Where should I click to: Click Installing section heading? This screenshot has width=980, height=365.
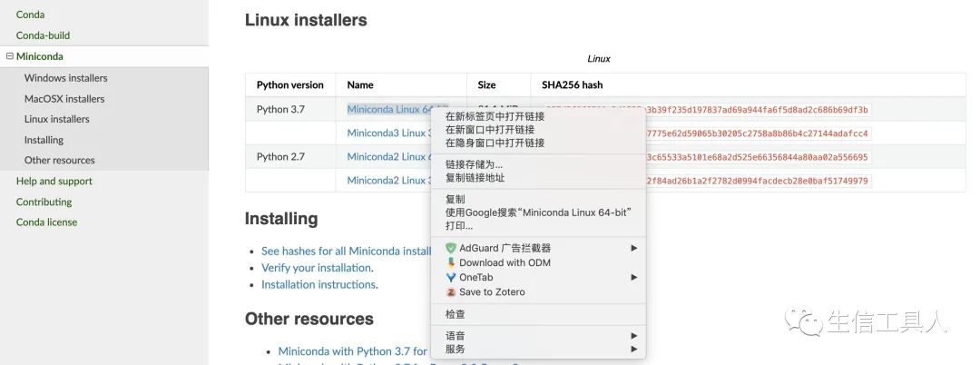pyautogui.click(x=281, y=219)
